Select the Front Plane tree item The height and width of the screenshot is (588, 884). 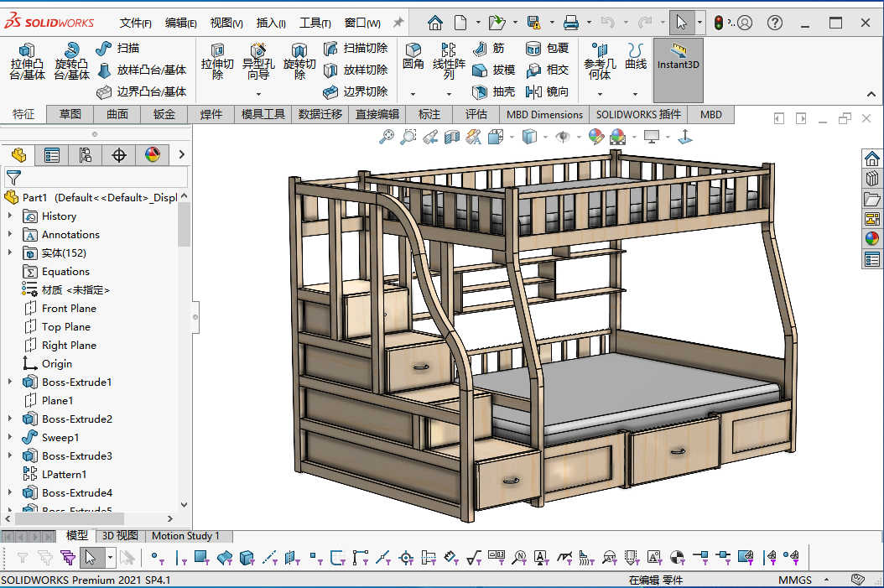pos(69,309)
